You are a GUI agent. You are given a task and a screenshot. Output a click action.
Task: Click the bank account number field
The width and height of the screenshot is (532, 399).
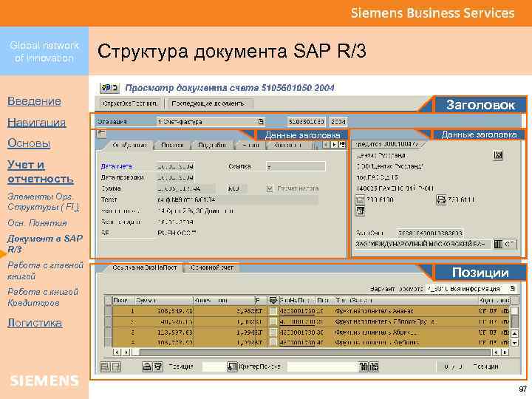coord(430,233)
